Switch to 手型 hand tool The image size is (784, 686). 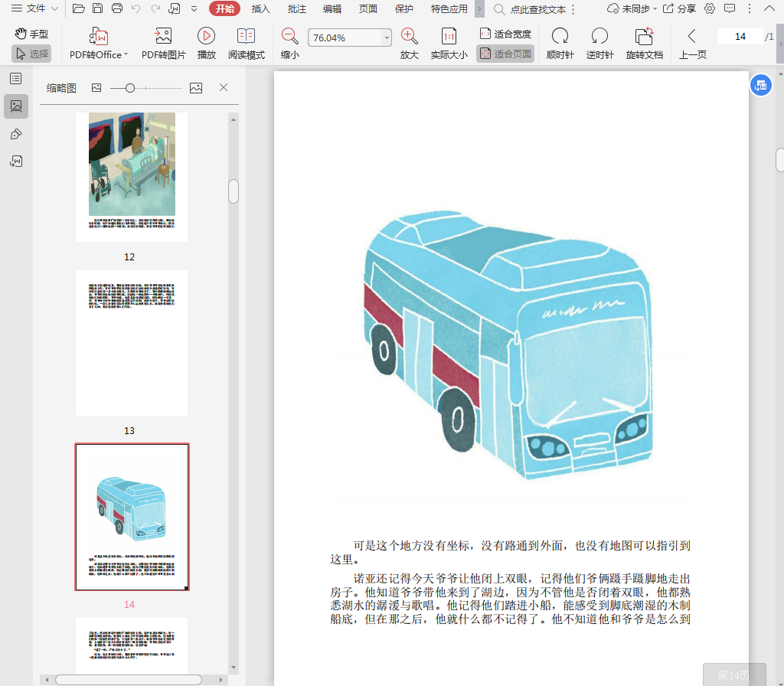pyautogui.click(x=31, y=34)
